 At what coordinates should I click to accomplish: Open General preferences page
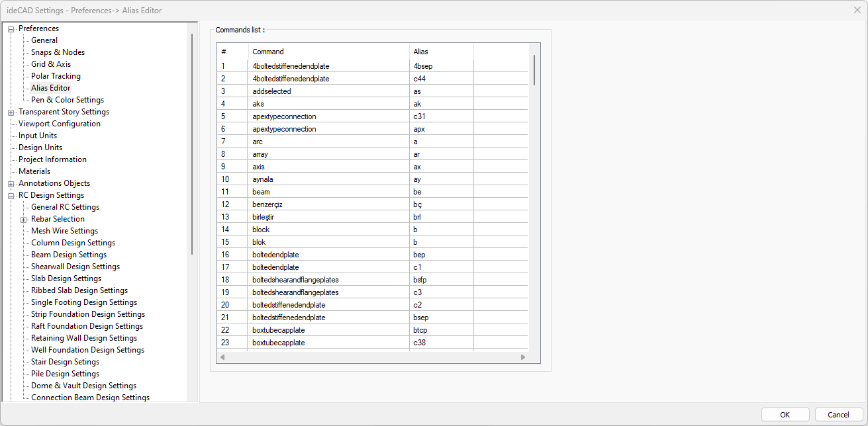pyautogui.click(x=44, y=40)
